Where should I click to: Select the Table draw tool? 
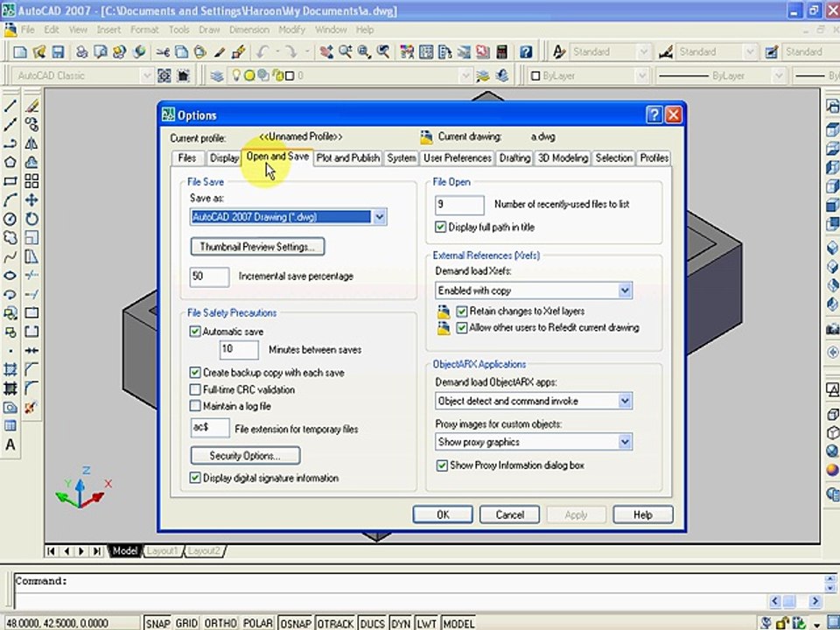pos(10,426)
